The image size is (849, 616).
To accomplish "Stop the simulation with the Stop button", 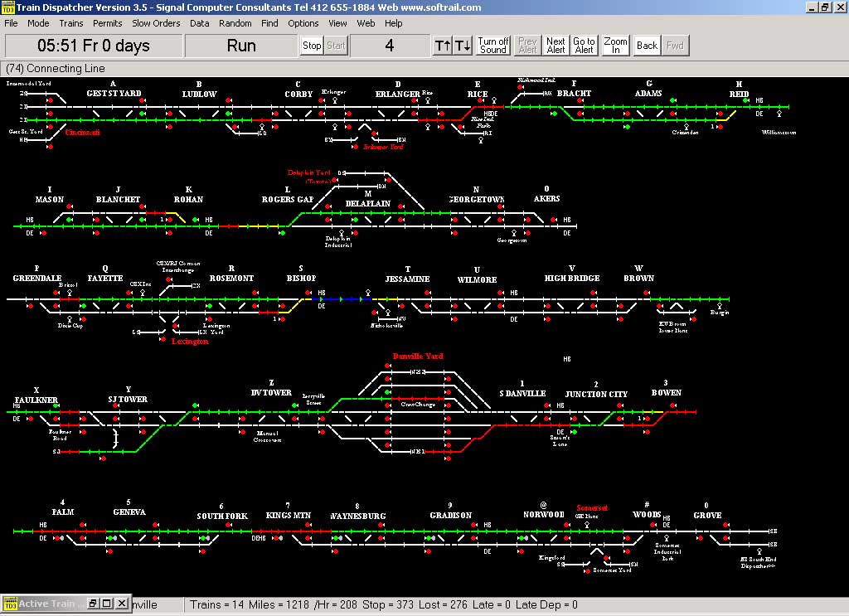I will 312,46.
